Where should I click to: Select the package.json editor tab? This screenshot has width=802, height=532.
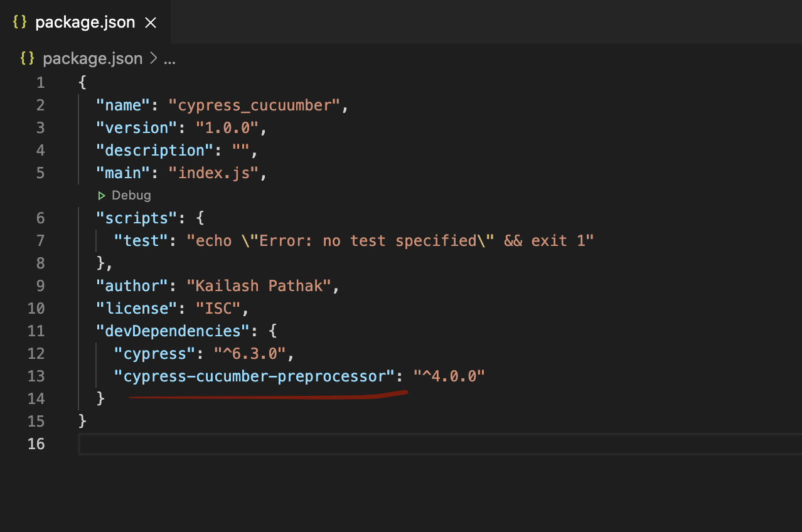click(85, 22)
